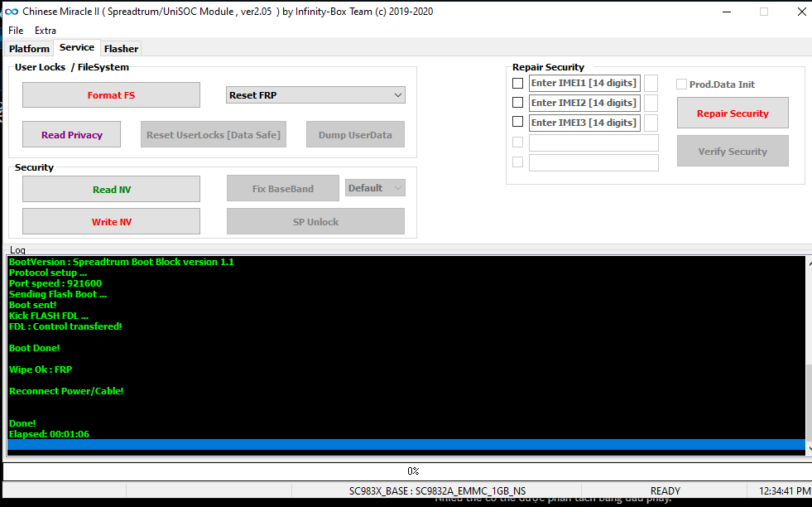This screenshot has height=507, width=812.
Task: Click 'FDL : Control transfered!' log line
Action: coord(65,326)
